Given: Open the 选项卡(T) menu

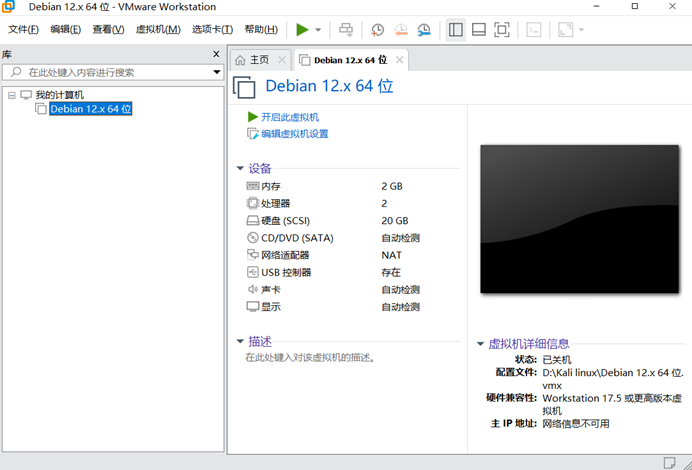Looking at the screenshot, I should pos(213,30).
